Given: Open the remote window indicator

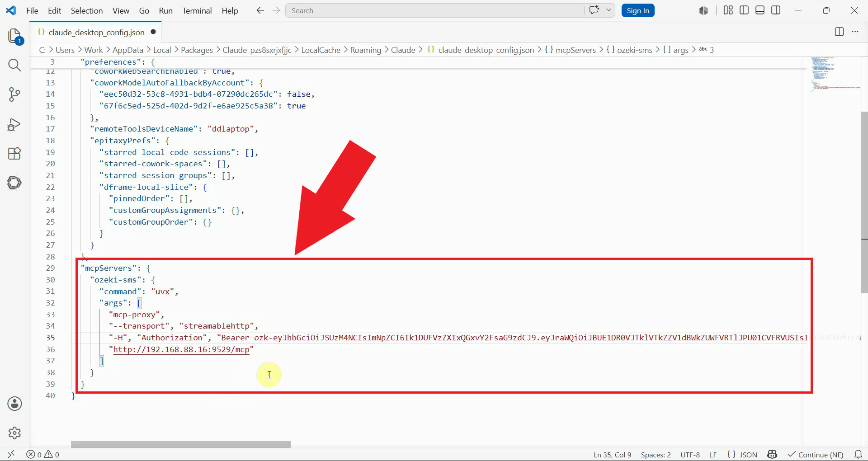Looking at the screenshot, I should (x=11, y=454).
